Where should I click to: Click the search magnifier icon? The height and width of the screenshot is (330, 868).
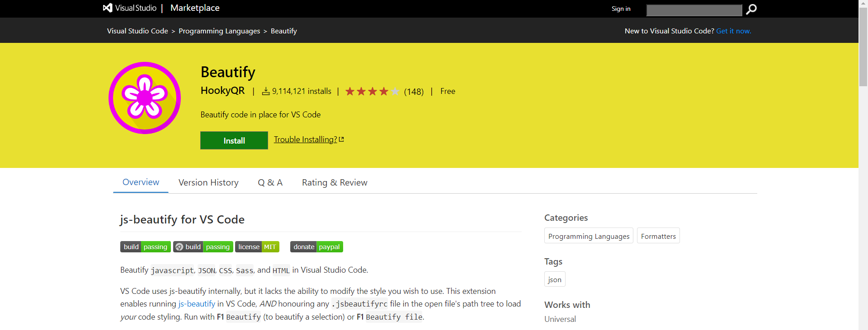point(751,9)
